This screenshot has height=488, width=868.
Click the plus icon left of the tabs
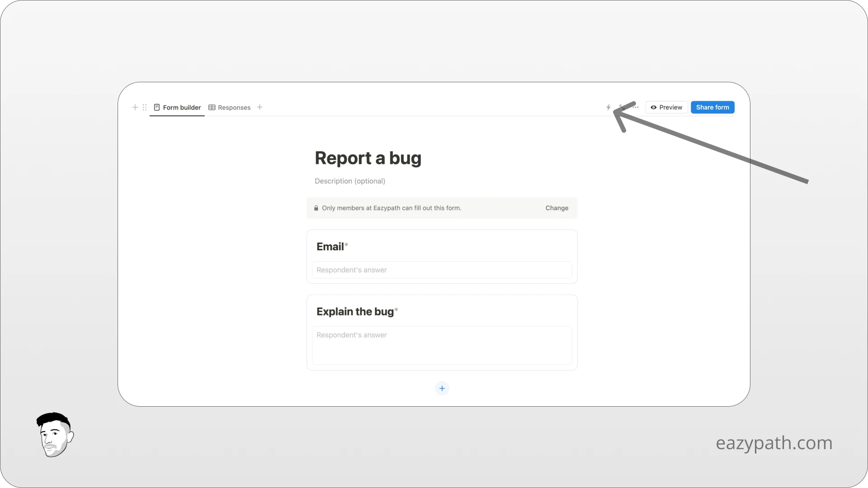click(135, 107)
